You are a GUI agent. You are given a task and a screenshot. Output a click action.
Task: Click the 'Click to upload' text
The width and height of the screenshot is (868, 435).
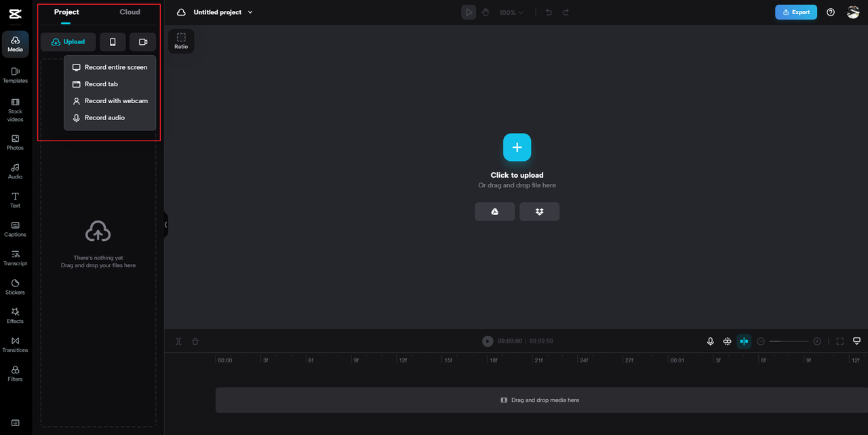517,175
